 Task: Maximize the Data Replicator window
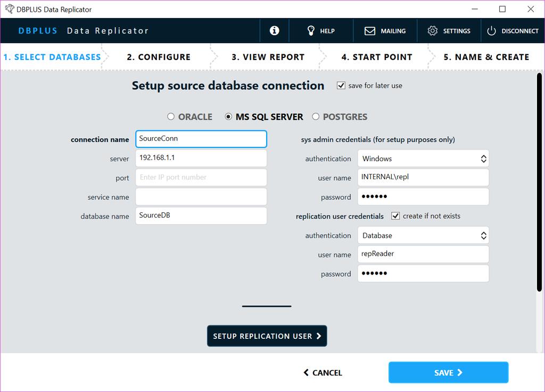click(502, 9)
